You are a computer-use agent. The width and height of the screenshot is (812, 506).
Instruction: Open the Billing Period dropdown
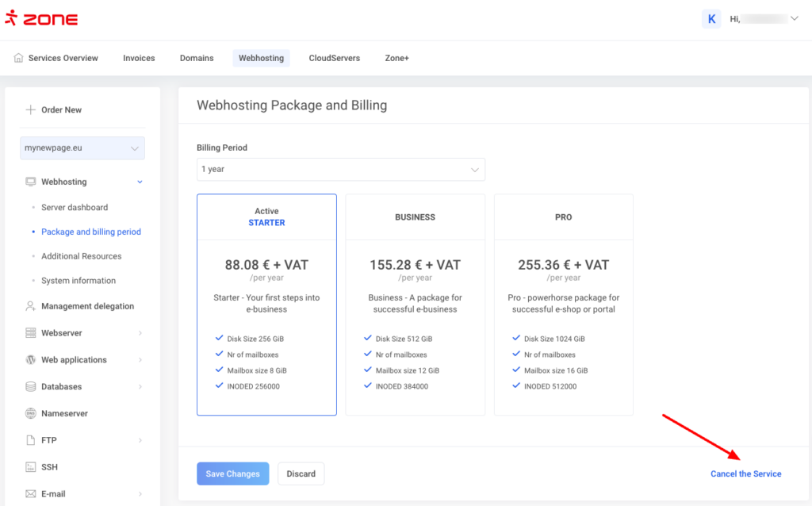point(341,169)
